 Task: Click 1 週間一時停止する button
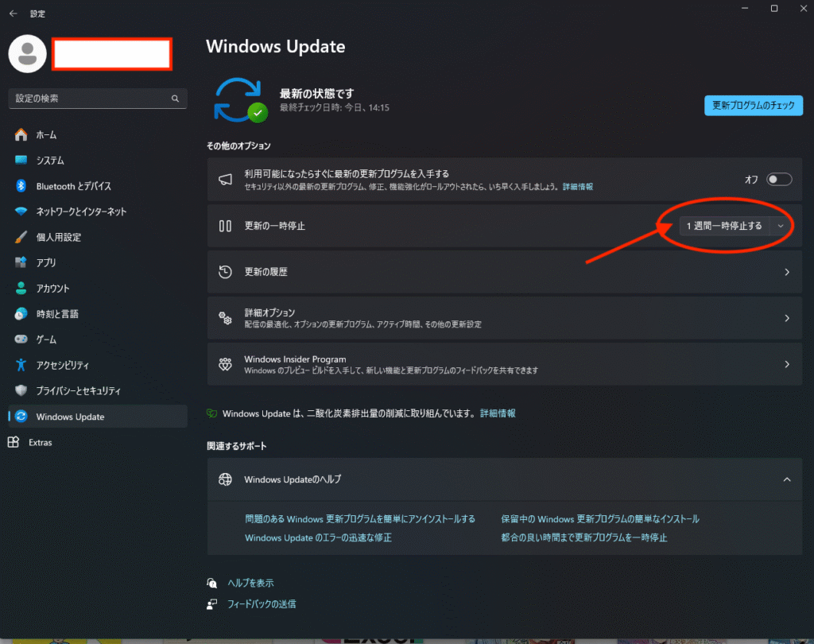(x=724, y=226)
